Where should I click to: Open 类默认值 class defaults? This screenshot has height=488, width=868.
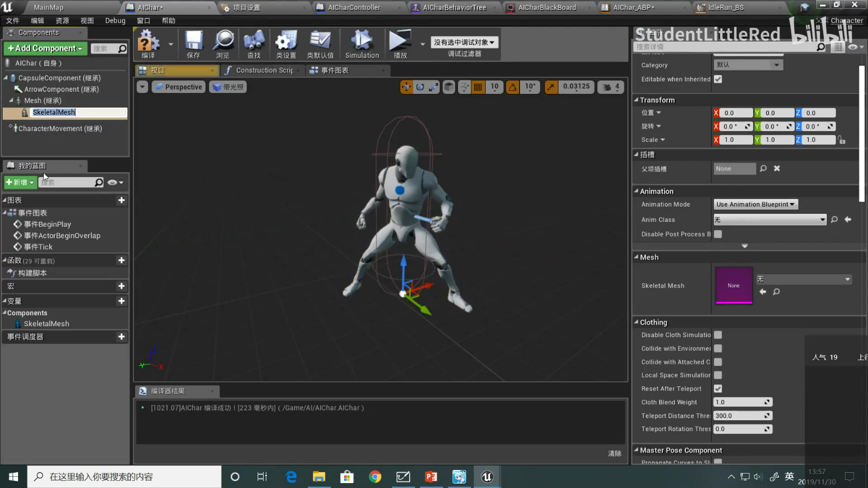[320, 44]
